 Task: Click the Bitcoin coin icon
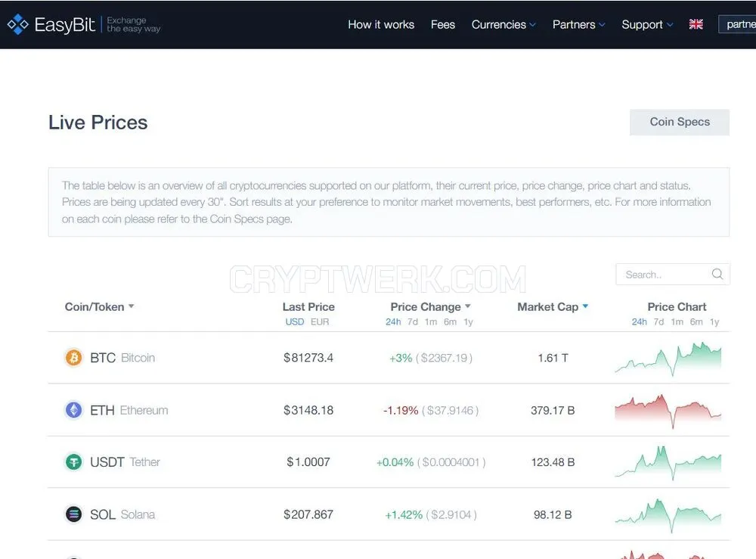(74, 358)
